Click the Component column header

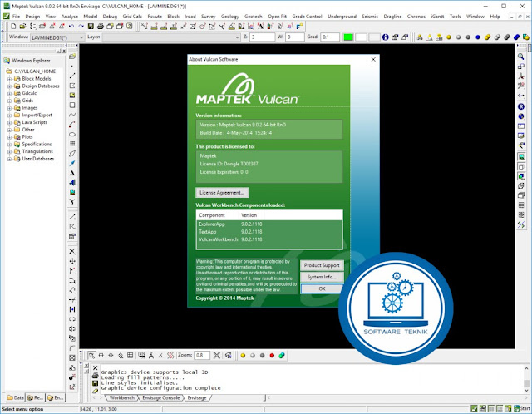coord(218,215)
